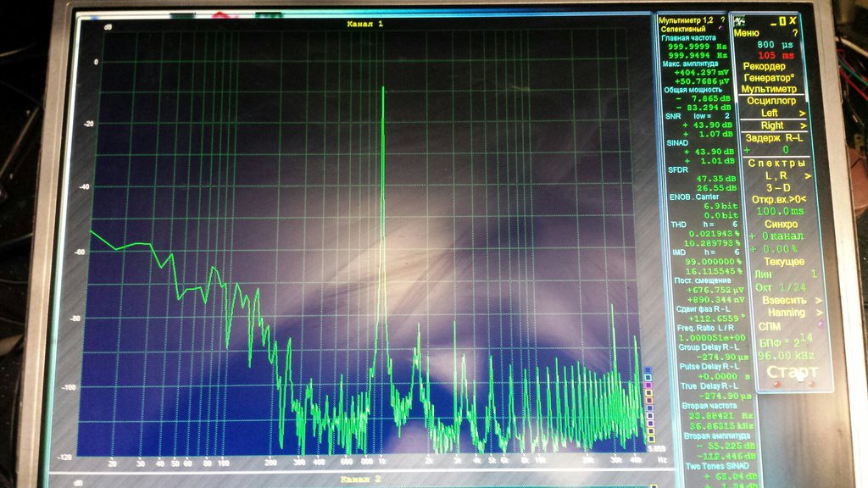
Task: Expand the Right channel submenu arrow
Action: pos(803,125)
